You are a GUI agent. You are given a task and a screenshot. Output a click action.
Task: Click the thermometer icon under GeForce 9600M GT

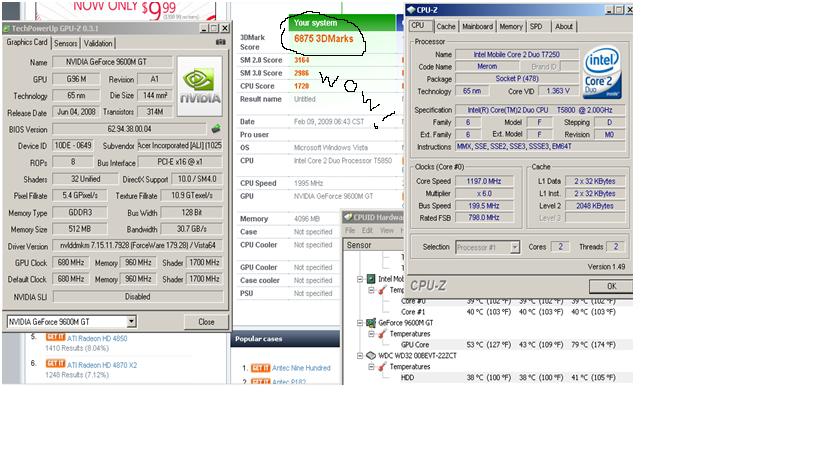click(382, 334)
